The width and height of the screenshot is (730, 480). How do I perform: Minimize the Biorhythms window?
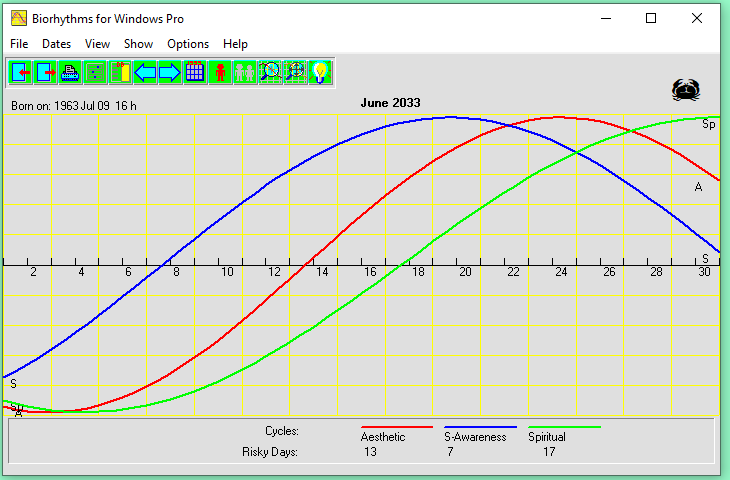pos(606,18)
